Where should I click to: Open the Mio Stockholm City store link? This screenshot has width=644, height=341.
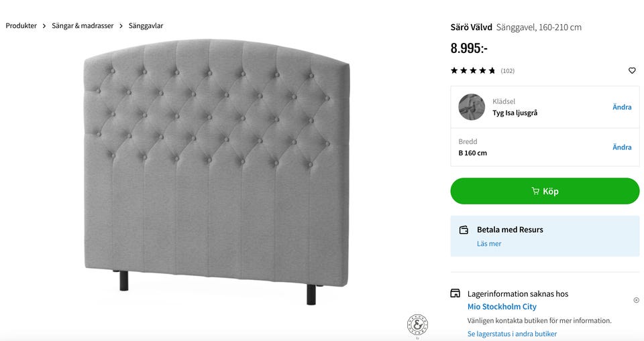[502, 307]
